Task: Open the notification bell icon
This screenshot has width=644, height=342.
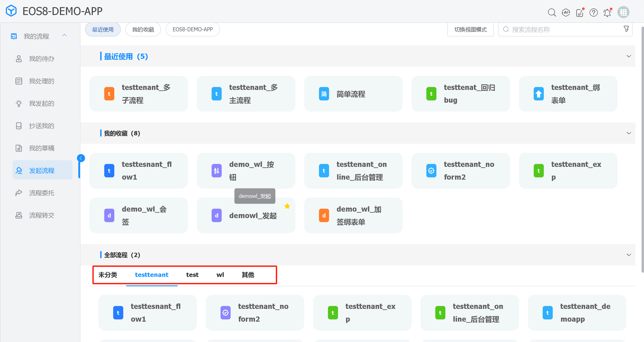Action: pyautogui.click(x=607, y=13)
